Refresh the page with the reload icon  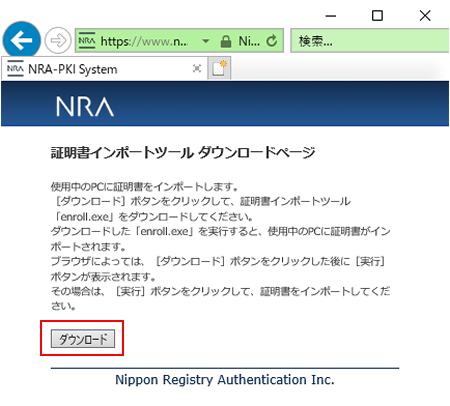click(x=272, y=41)
